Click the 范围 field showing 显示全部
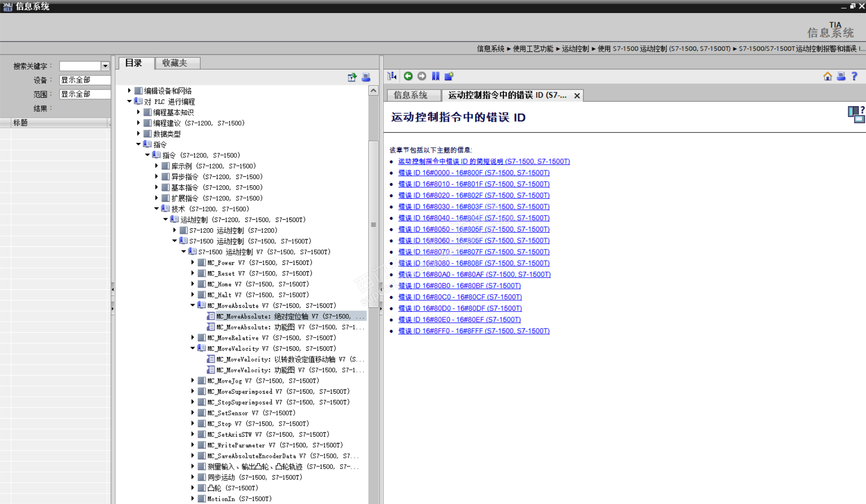866x504 pixels. tap(85, 94)
